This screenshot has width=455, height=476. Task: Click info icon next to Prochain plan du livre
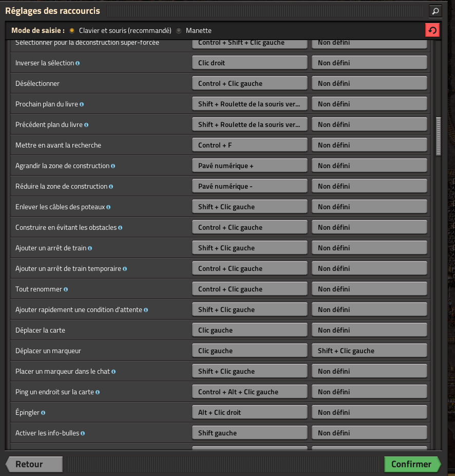pyautogui.click(x=82, y=104)
